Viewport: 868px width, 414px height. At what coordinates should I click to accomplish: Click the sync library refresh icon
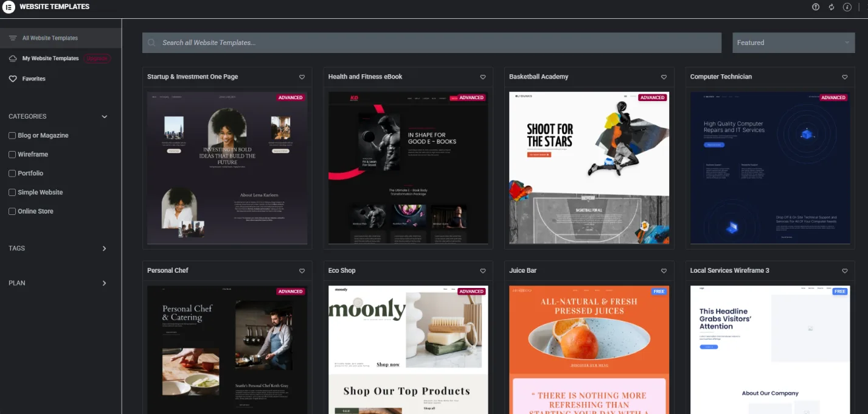[x=832, y=7]
